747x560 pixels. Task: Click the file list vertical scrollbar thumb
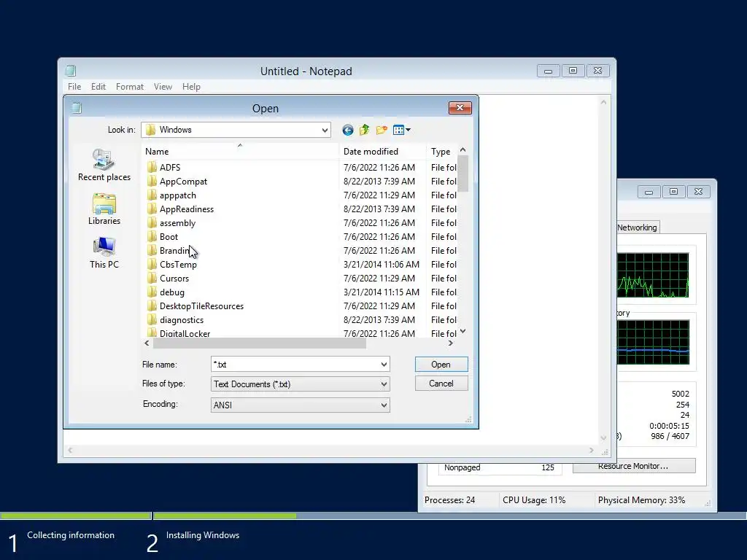coord(462,174)
